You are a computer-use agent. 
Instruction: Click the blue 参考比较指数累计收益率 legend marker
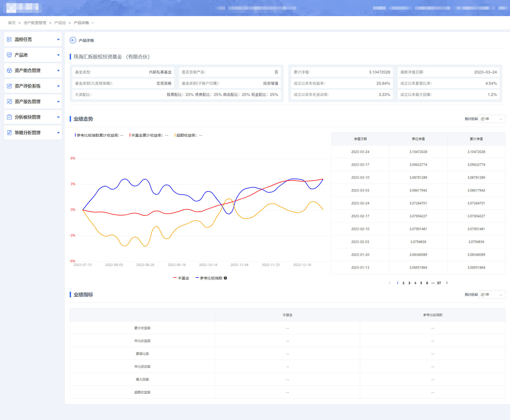75,135
